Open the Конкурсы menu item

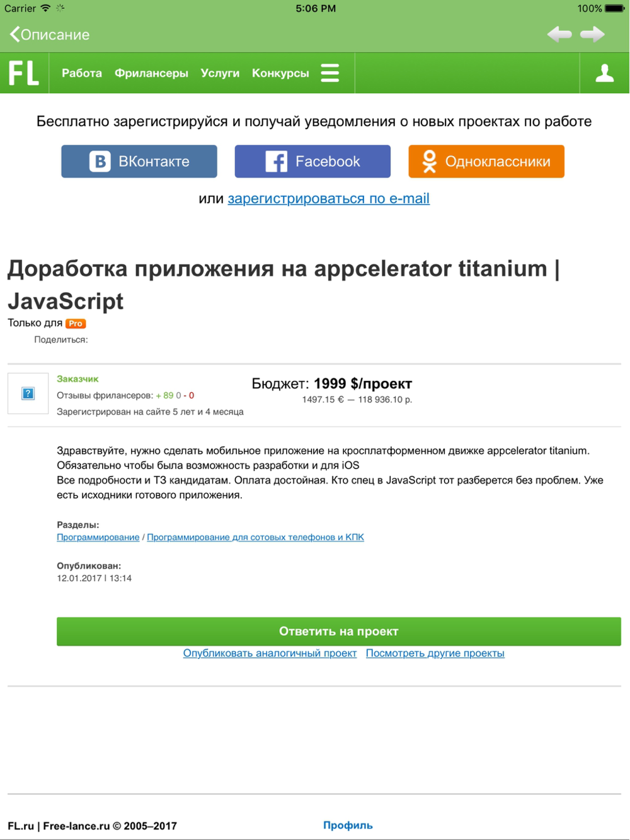280,73
